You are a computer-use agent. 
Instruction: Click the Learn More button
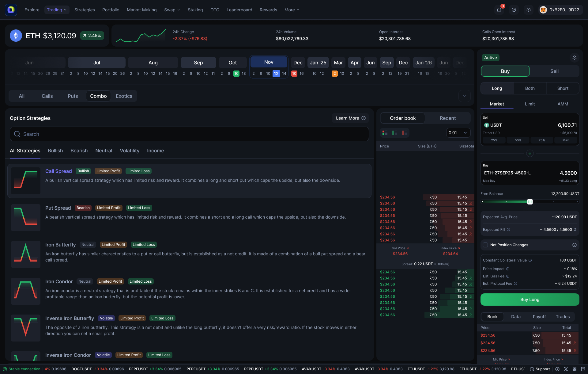pos(350,118)
